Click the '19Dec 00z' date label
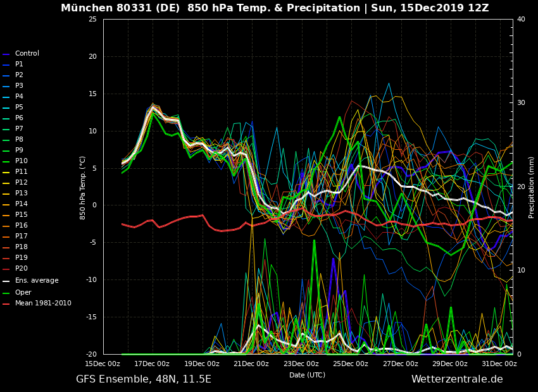The height and width of the screenshot is (392, 538). point(202,364)
